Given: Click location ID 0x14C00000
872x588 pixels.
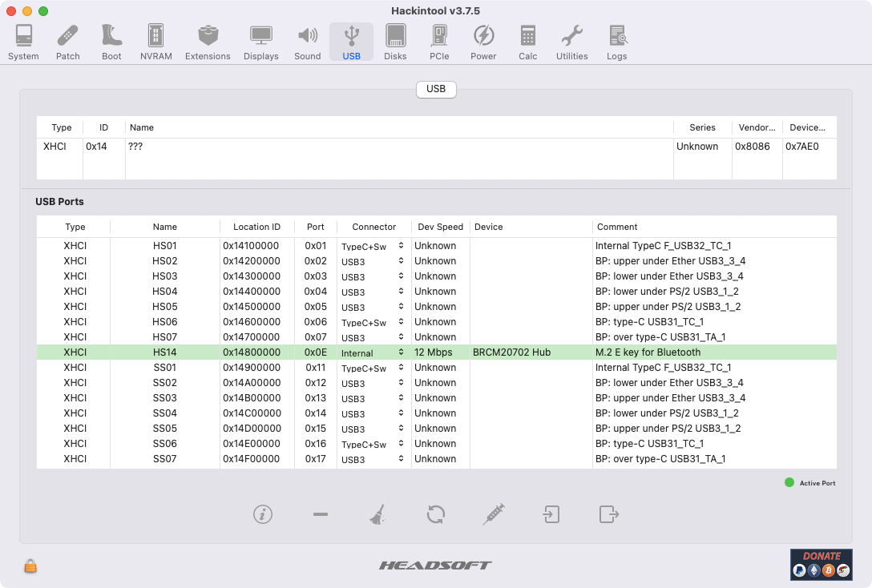Looking at the screenshot, I should pyautogui.click(x=252, y=413).
